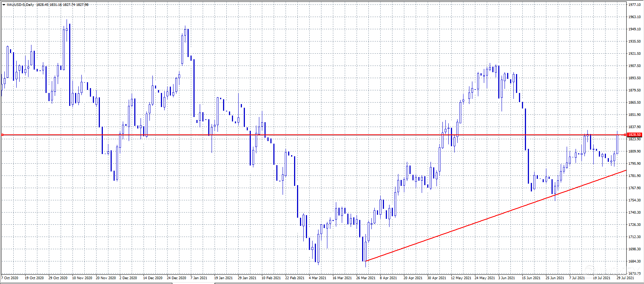Click the 1781.90 price axis label
The image size is (644, 284).
click(x=635, y=176)
